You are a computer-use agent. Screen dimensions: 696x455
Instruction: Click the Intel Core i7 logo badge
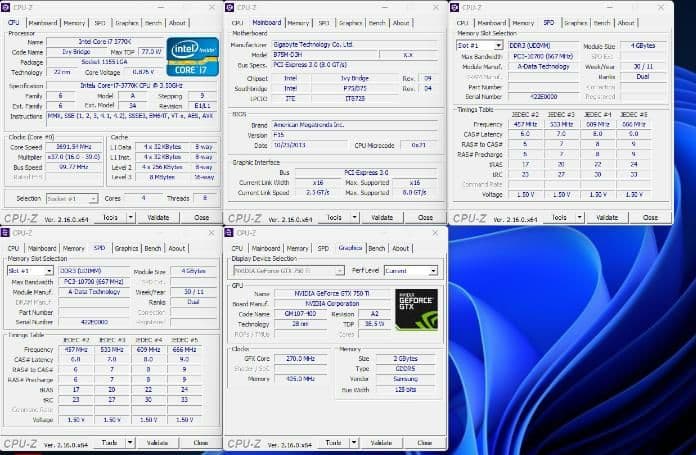(193, 56)
